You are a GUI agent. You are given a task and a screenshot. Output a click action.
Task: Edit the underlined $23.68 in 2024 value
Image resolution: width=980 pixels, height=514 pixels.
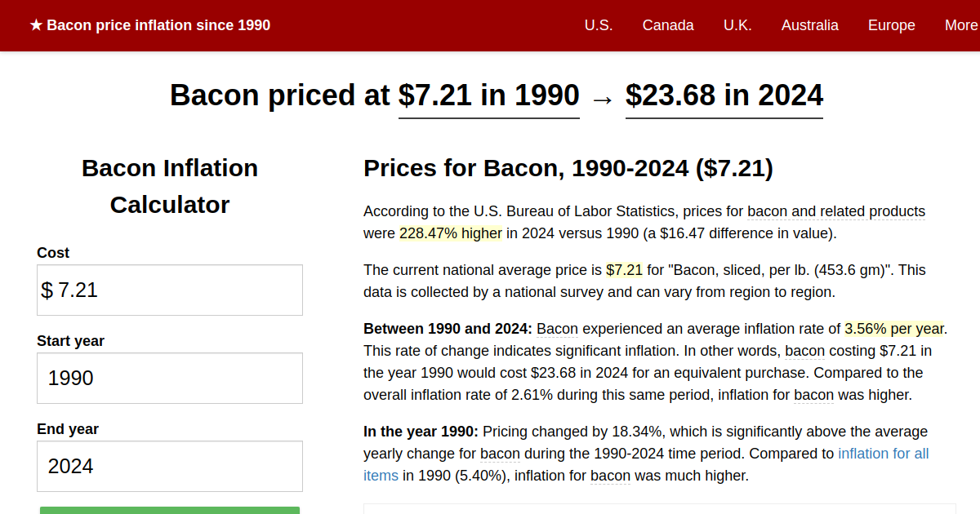pos(724,95)
